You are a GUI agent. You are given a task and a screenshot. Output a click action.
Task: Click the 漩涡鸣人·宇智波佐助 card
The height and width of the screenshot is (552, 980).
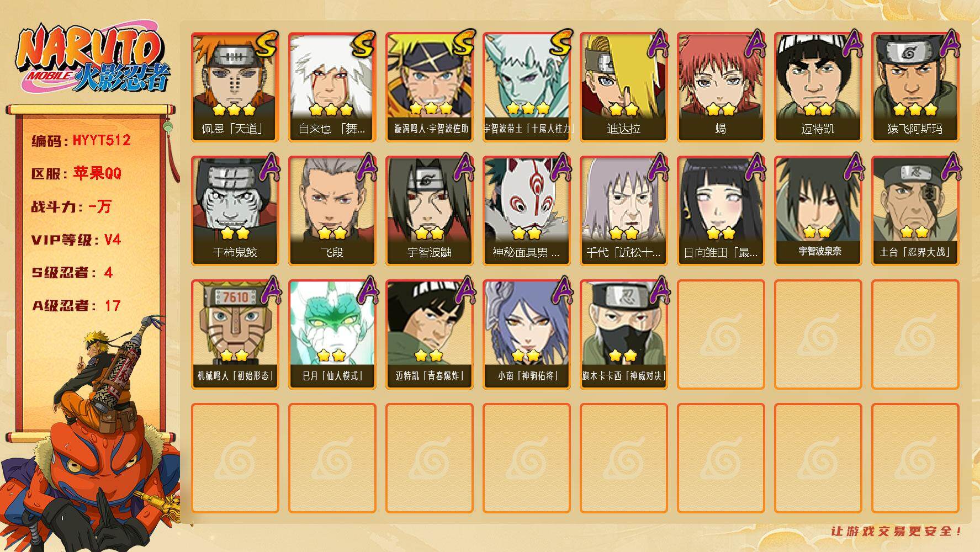coord(429,87)
